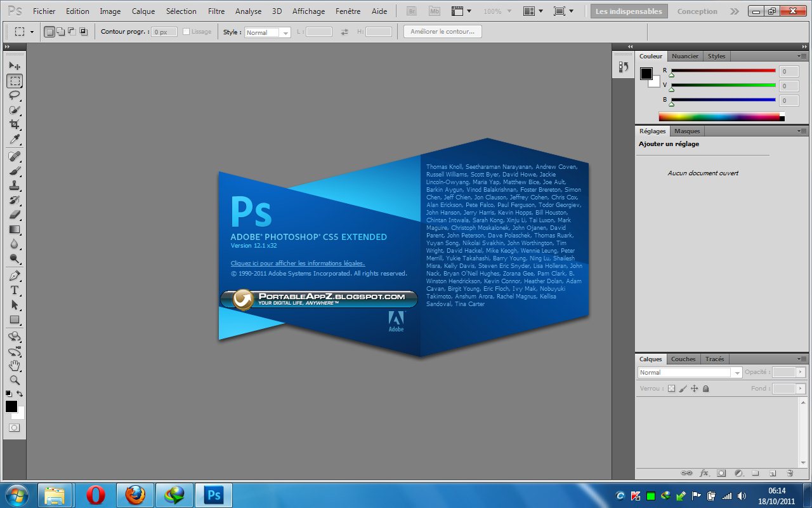
Task: Open the Style dropdown showing Normal
Action: [268, 32]
